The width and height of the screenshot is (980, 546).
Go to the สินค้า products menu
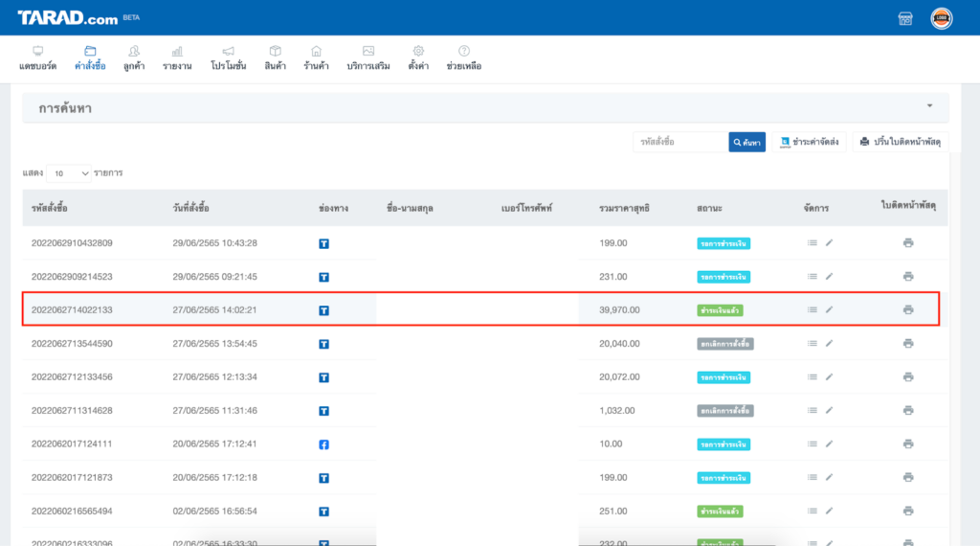coord(275,58)
